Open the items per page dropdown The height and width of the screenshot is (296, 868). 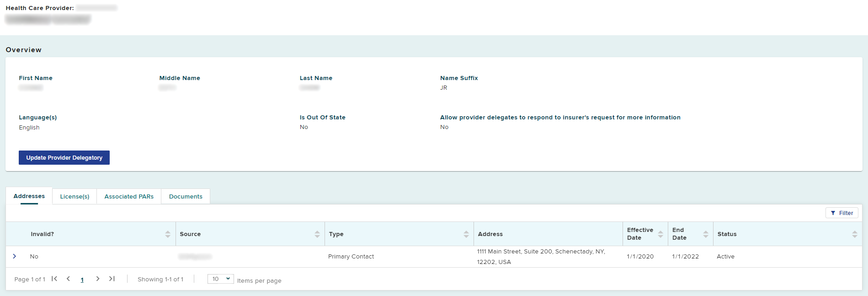[x=221, y=279]
